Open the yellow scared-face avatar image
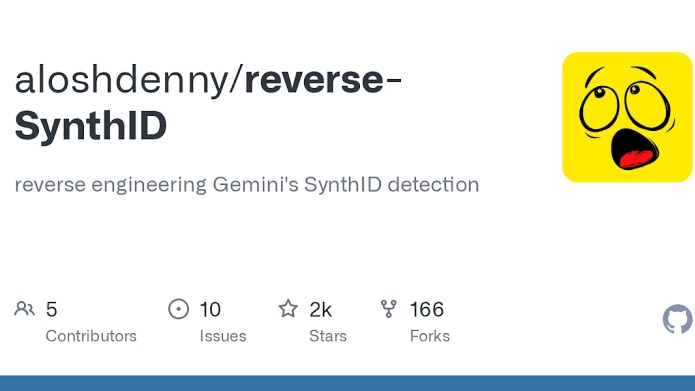Viewport: 695px width, 391px height. click(627, 117)
